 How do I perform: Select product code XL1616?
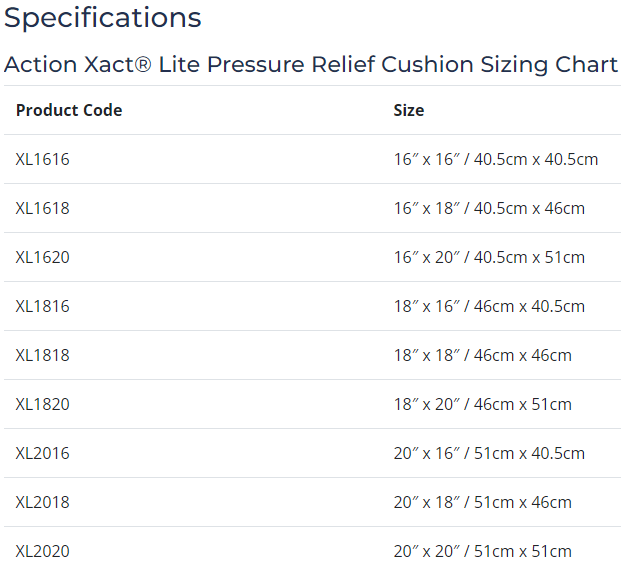click(43, 159)
